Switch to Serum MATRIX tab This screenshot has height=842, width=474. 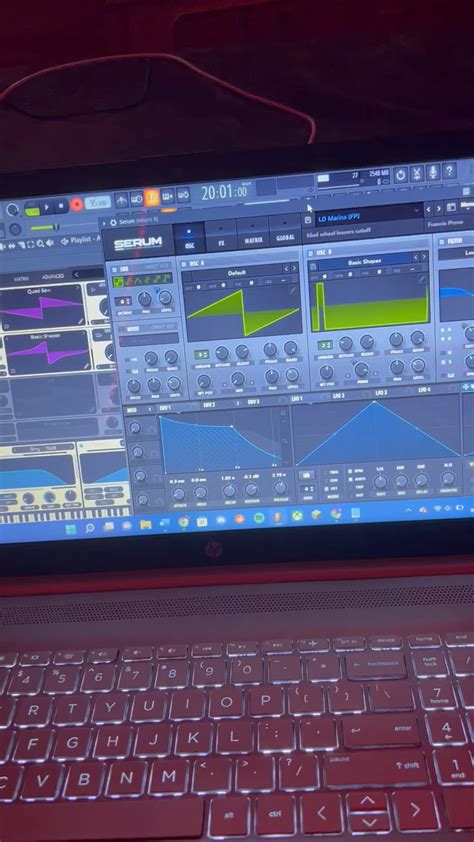coord(253,234)
